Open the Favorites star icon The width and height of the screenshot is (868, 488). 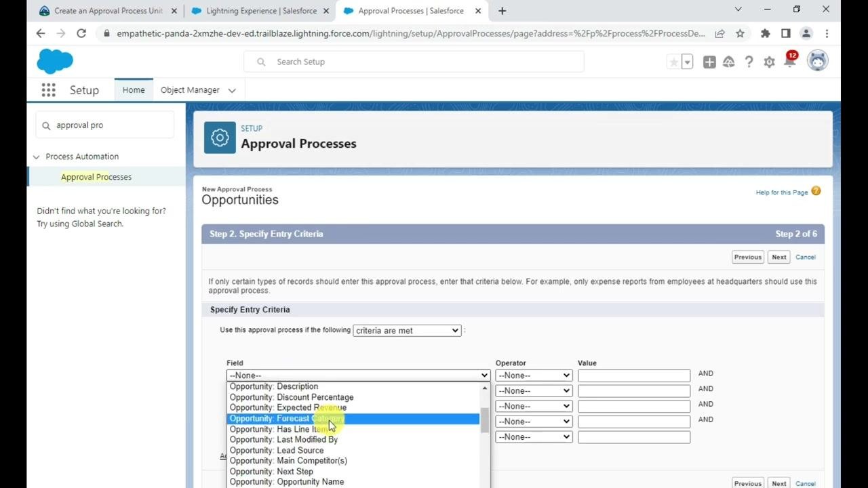pyautogui.click(x=673, y=62)
